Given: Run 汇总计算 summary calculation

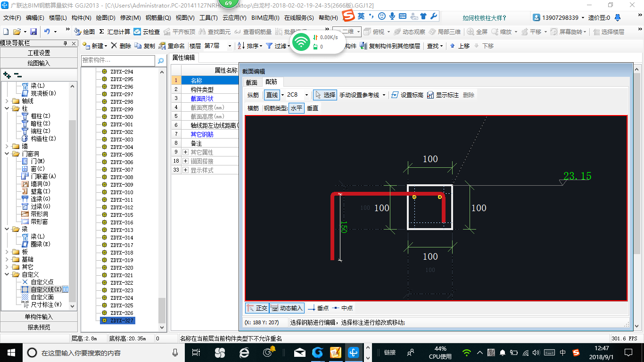Looking at the screenshot, I should tap(115, 32).
